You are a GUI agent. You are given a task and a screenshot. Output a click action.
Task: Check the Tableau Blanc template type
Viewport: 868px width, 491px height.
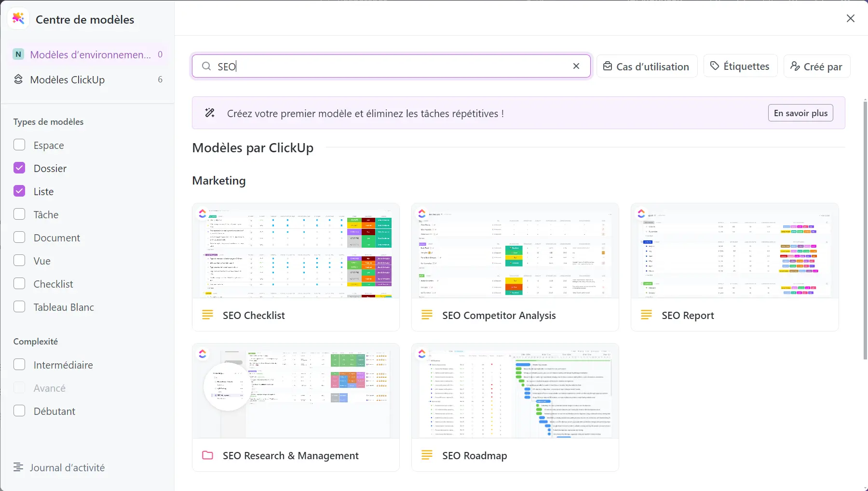19,307
